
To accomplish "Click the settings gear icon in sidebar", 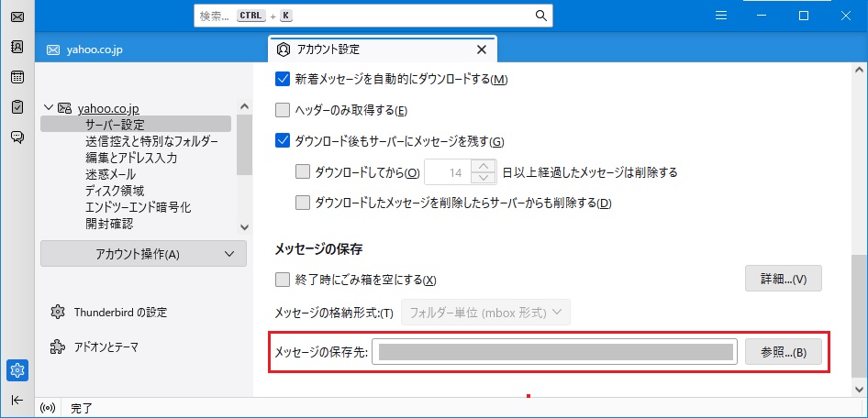I will 17,370.
